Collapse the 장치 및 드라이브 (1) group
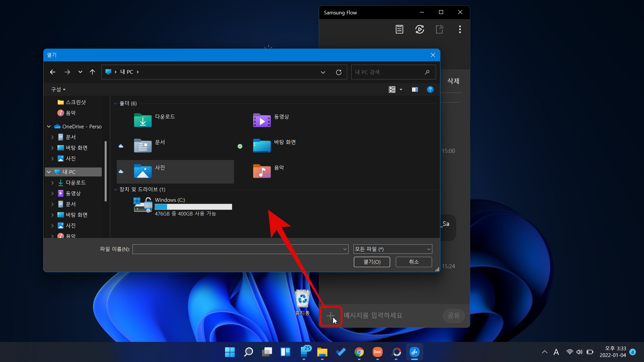 tap(115, 189)
